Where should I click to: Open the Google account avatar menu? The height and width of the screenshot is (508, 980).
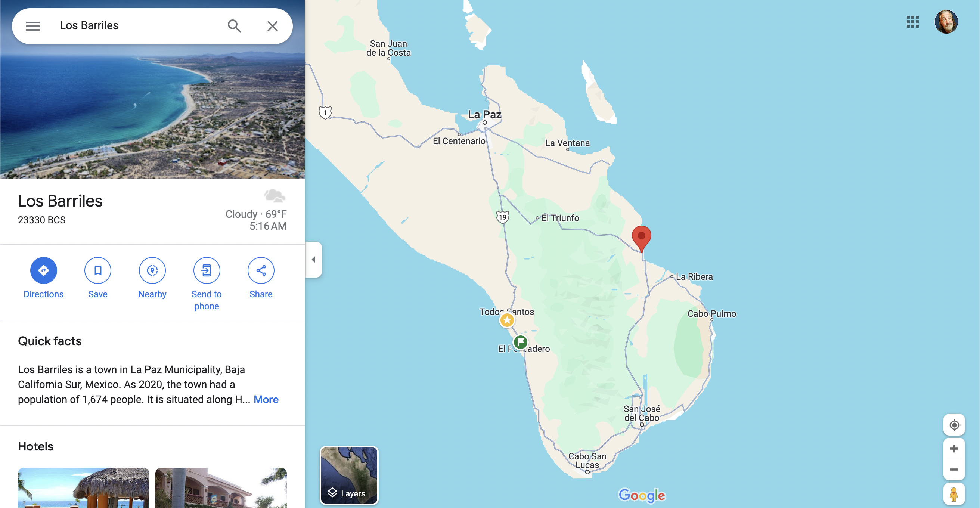[x=946, y=22]
